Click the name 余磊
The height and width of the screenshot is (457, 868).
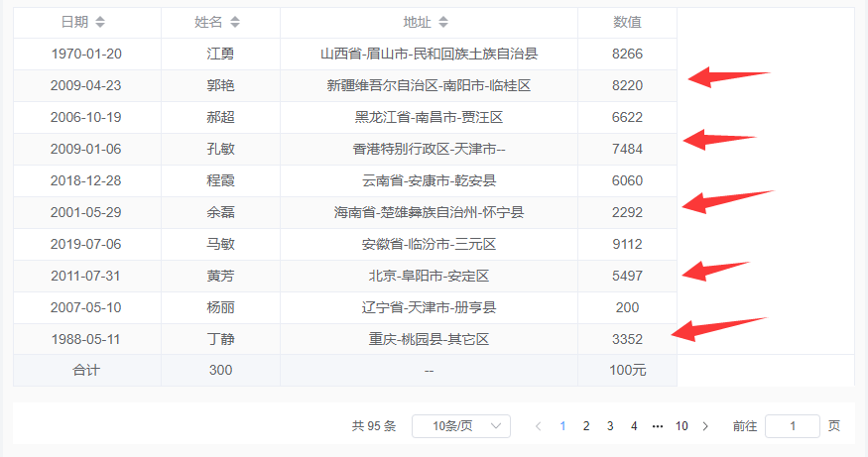pyautogui.click(x=220, y=212)
